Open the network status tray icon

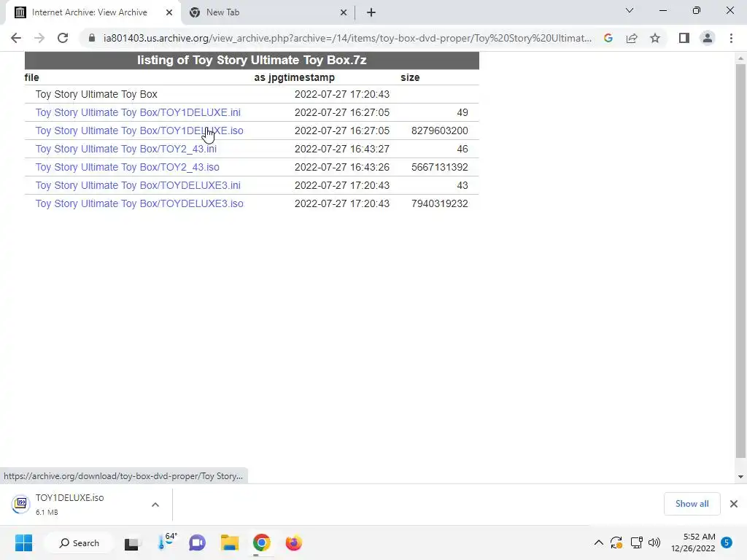click(x=636, y=542)
